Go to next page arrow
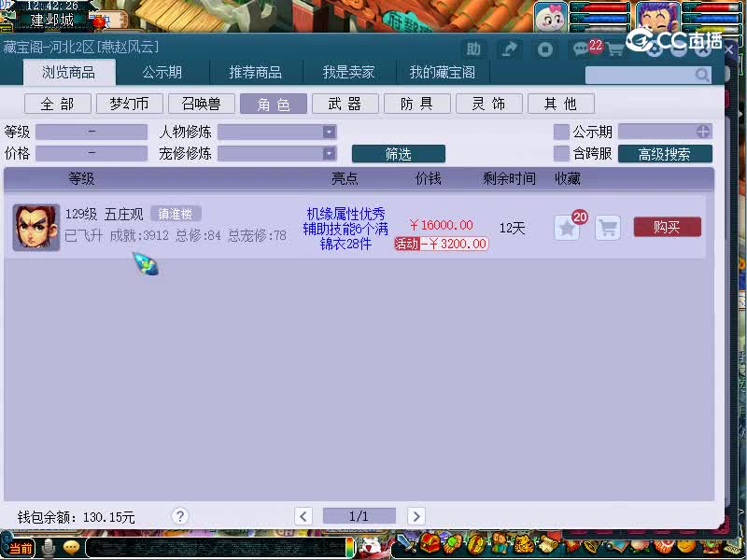Screen dimensions: 747x560 (416, 516)
